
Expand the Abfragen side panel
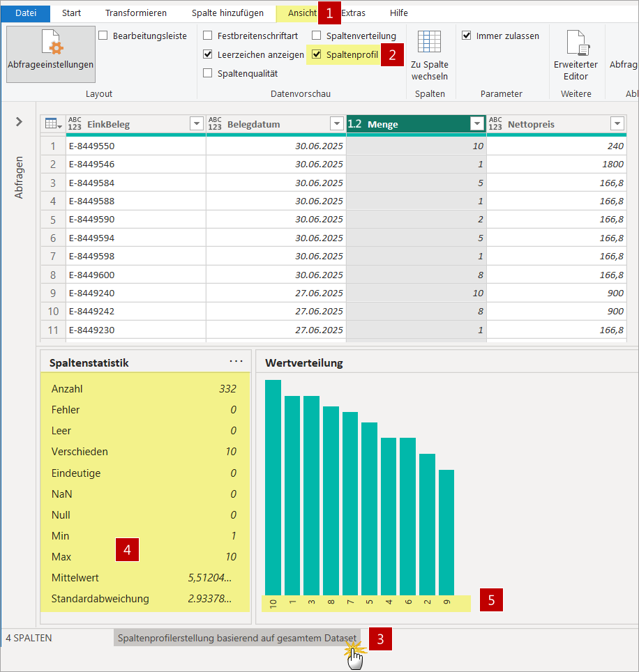point(19,122)
